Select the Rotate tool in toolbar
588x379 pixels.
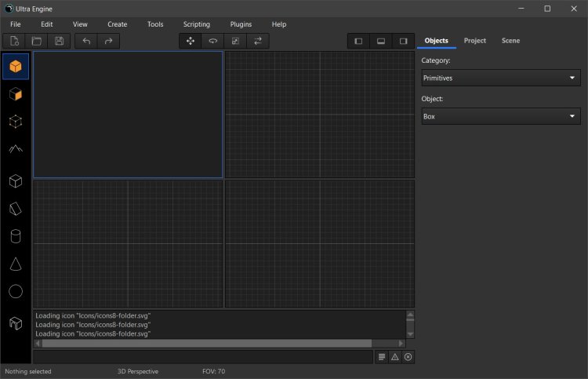[212, 41]
